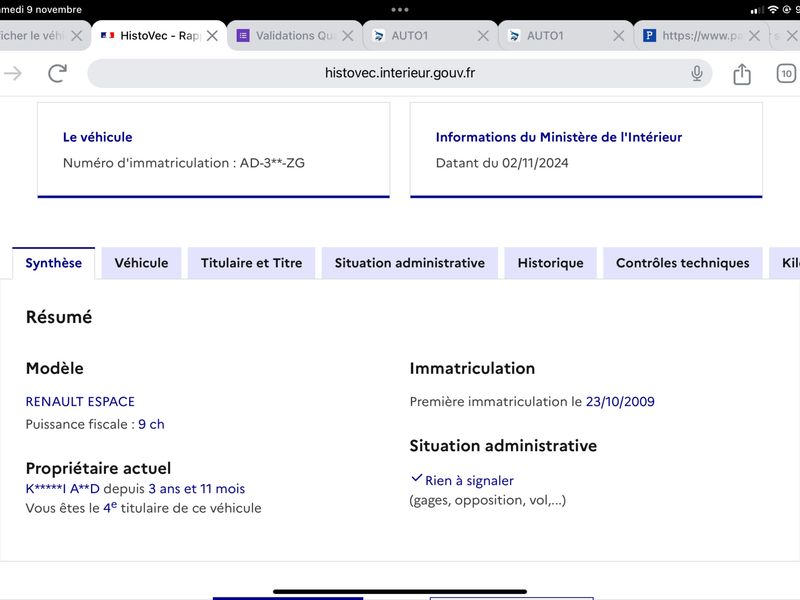Tap the microphone icon in address bar
The image size is (800, 600).
696,73
